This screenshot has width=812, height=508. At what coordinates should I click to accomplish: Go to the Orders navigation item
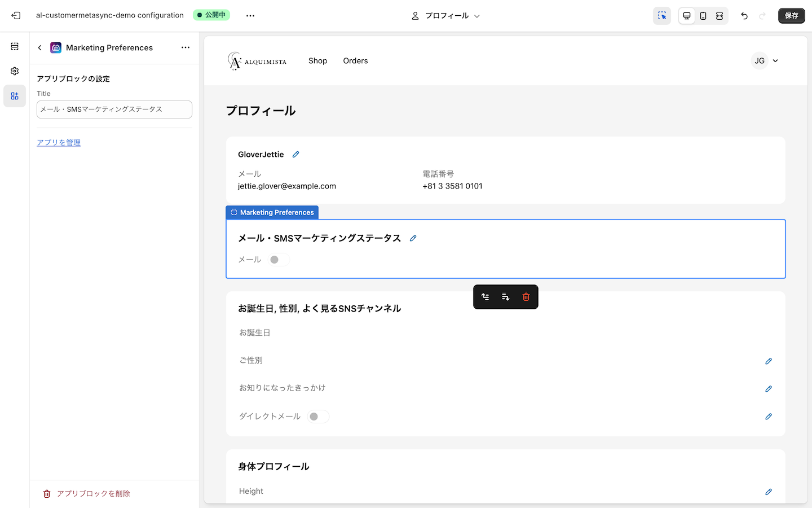coord(355,61)
